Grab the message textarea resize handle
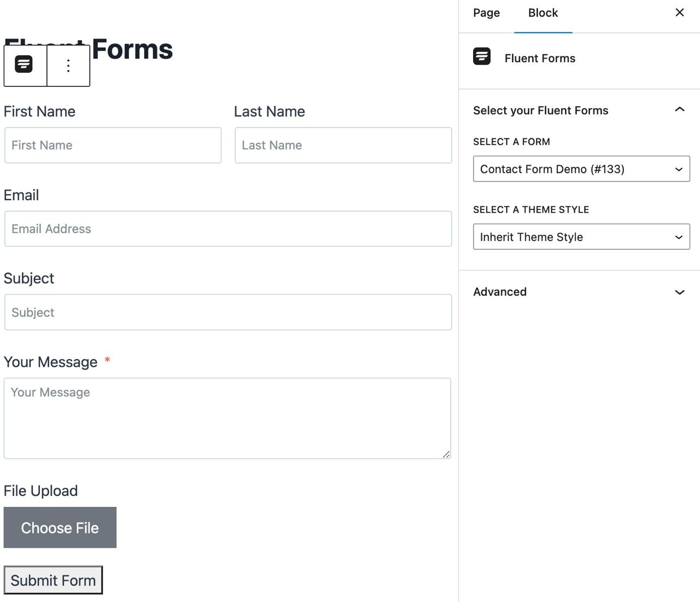The width and height of the screenshot is (700, 602). 446,454
